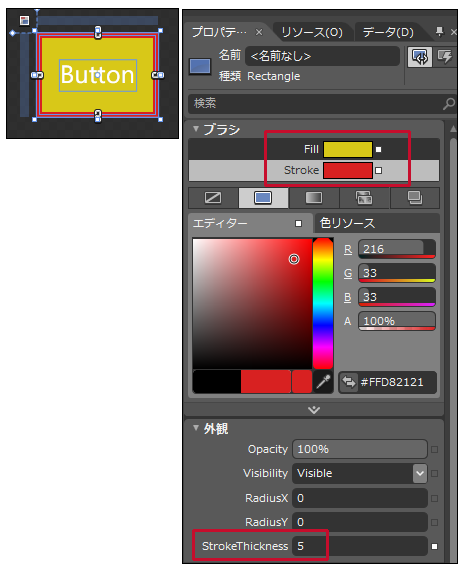Viewport: 464px width, 579px height.
Task: Click the StrokeThickness advanced options marker
Action: coord(434,547)
